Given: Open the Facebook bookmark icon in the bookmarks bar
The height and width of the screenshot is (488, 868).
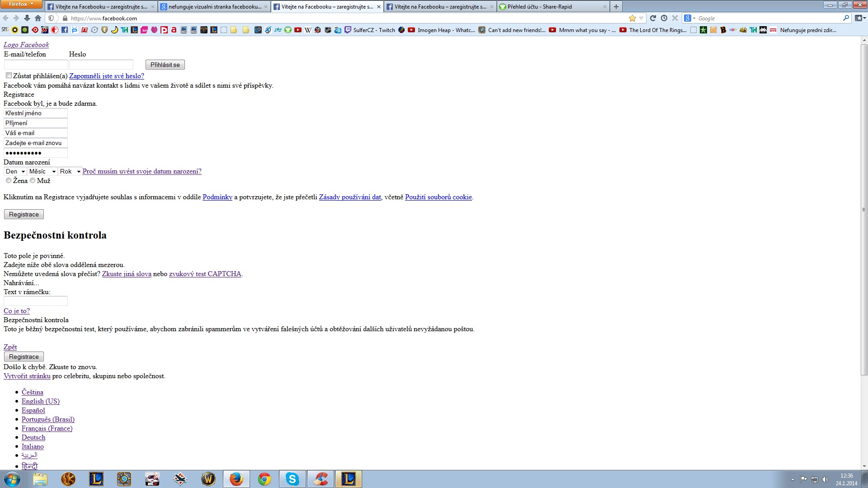Looking at the screenshot, I should pos(65,30).
